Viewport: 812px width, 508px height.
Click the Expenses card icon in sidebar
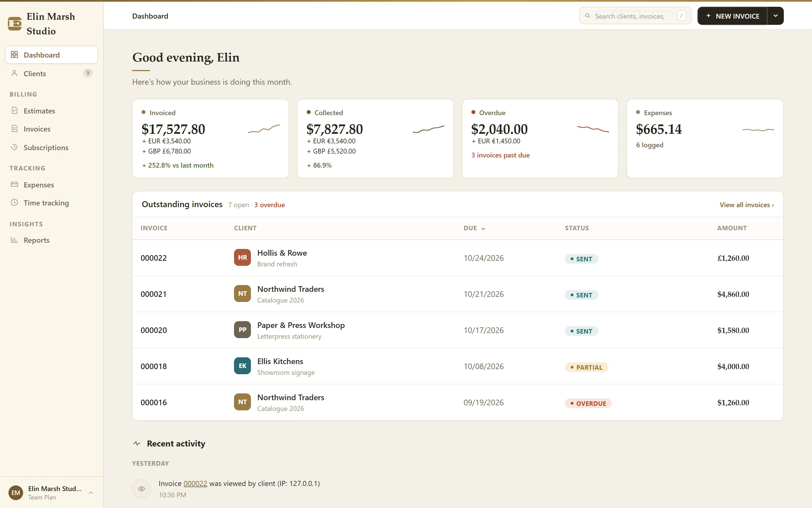pos(14,185)
